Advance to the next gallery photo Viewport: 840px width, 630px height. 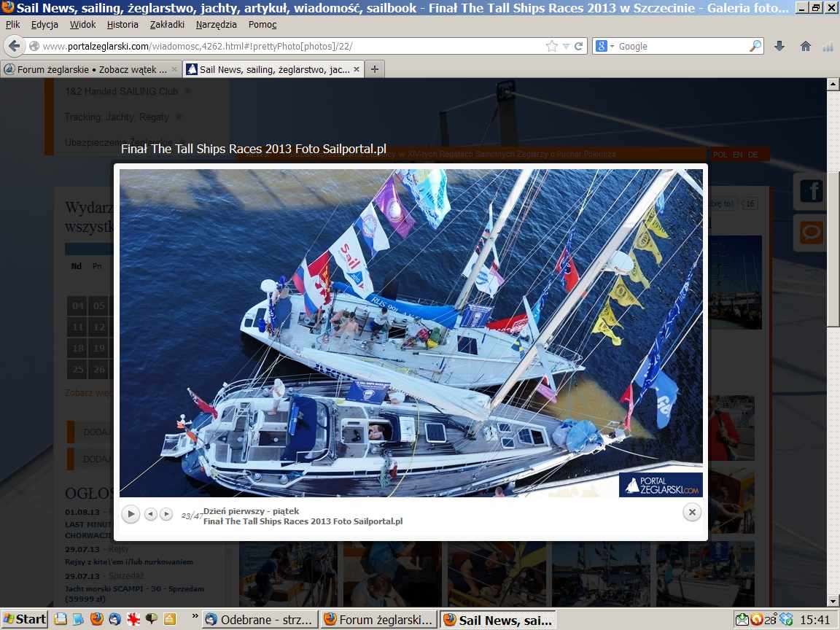[166, 514]
